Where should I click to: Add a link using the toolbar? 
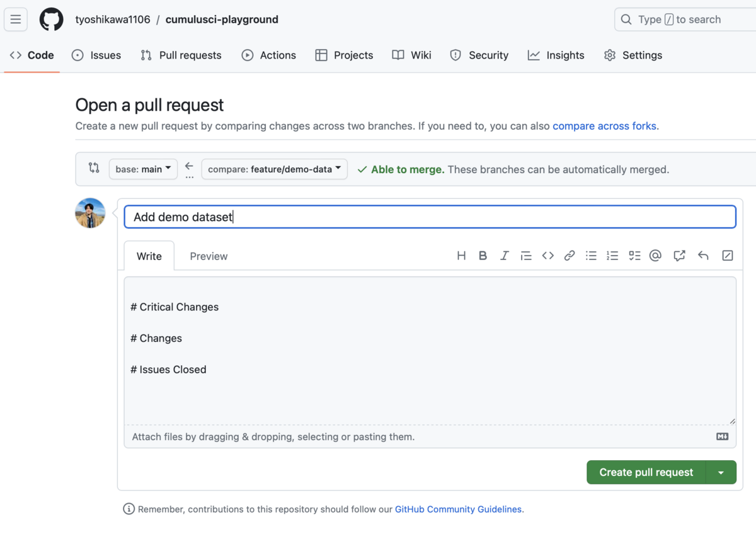569,256
